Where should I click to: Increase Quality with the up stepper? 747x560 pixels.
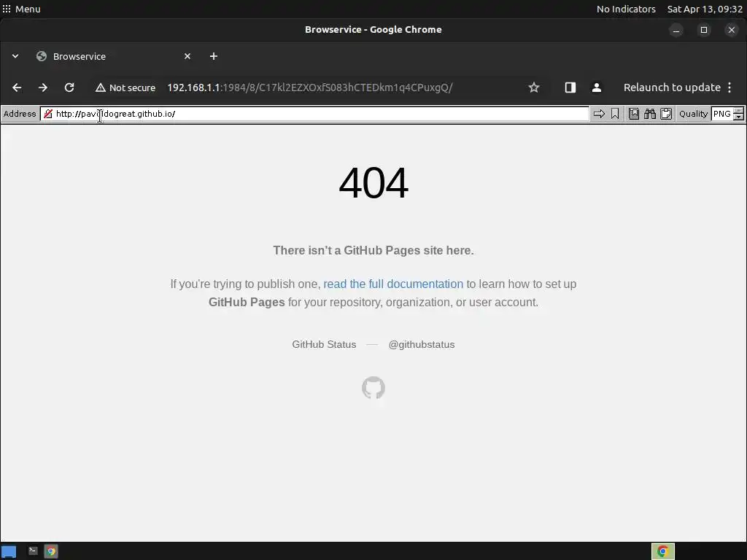click(x=738, y=111)
